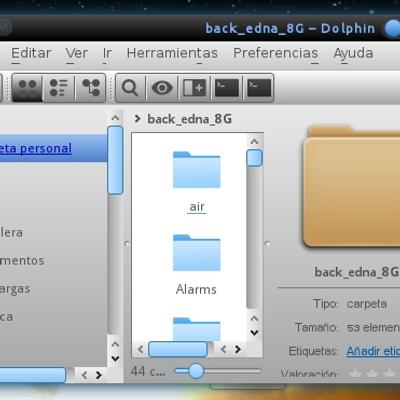The width and height of the screenshot is (400, 400).
Task: Click the rating stars in Valoración row
Action: (373, 373)
